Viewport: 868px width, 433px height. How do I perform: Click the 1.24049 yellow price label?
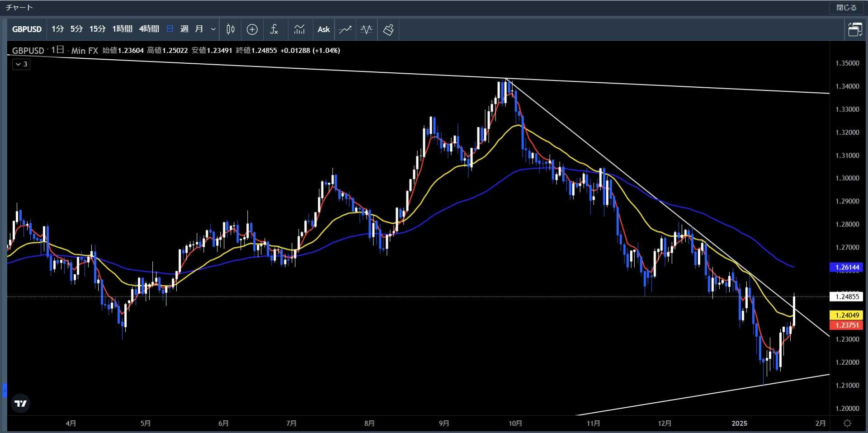pyautogui.click(x=847, y=315)
